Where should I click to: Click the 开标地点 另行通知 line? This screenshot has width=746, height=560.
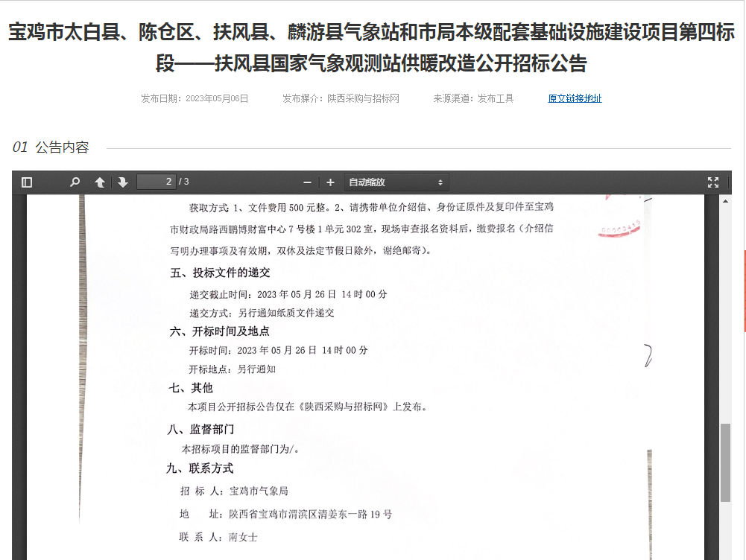click(x=233, y=369)
